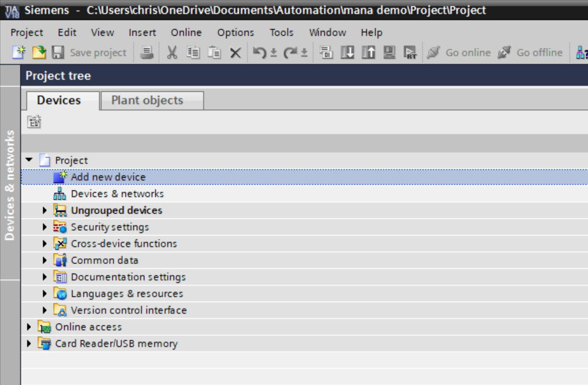Image resolution: width=588 pixels, height=385 pixels.
Task: Click the Go online plug icon
Action: 433,52
